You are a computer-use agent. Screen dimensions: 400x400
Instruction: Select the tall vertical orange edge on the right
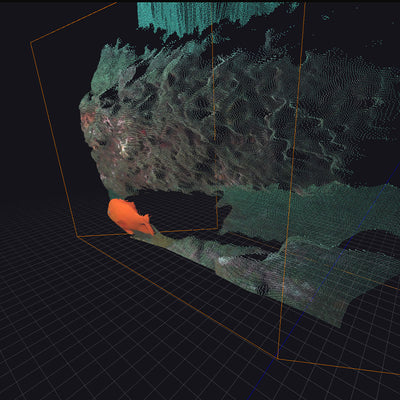pos(292,180)
